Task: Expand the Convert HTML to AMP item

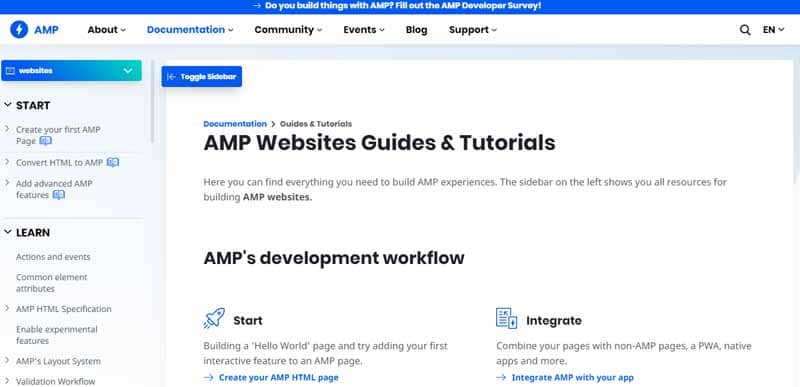Action: 7,162
